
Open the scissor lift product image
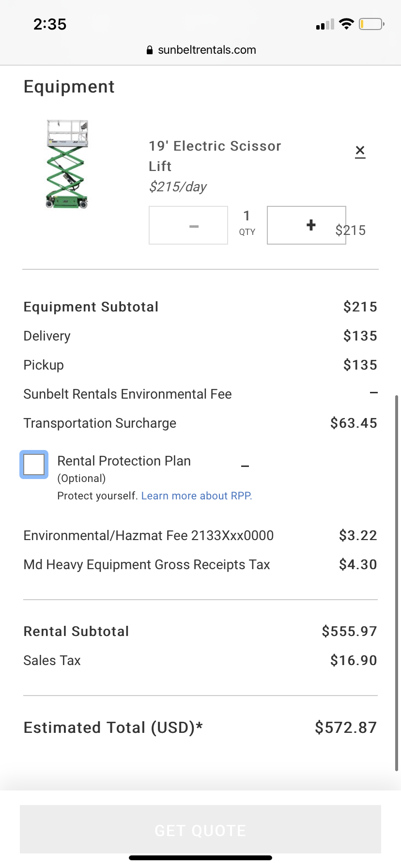point(67,164)
